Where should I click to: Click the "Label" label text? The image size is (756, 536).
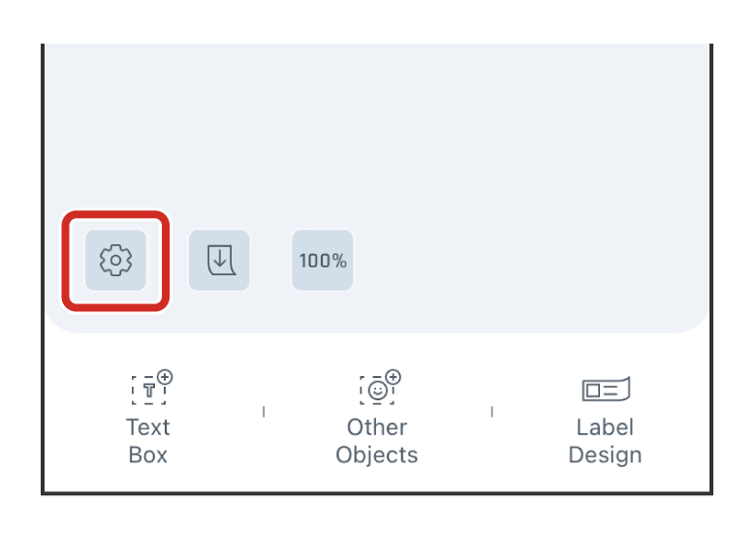[605, 427]
